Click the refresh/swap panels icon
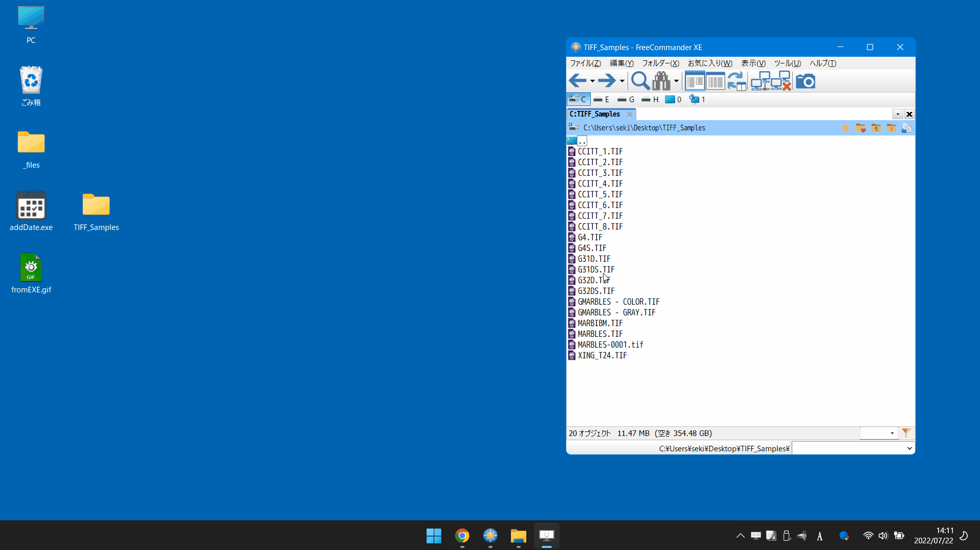This screenshot has width=980, height=550. coord(737,81)
